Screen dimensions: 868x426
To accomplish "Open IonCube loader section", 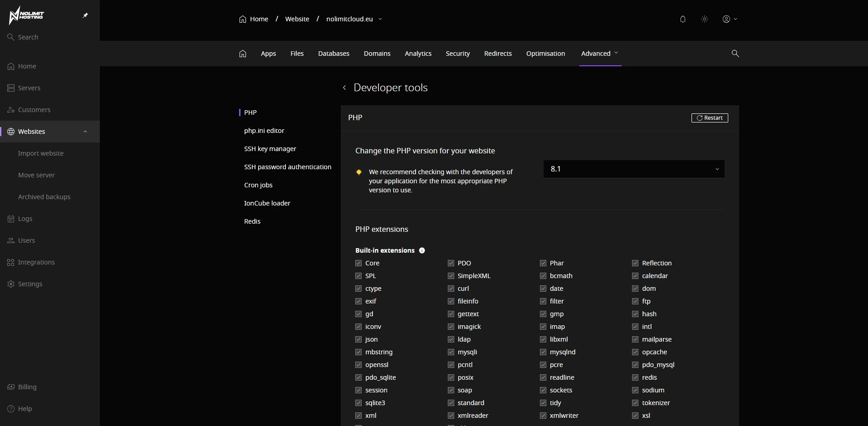I will pyautogui.click(x=267, y=203).
